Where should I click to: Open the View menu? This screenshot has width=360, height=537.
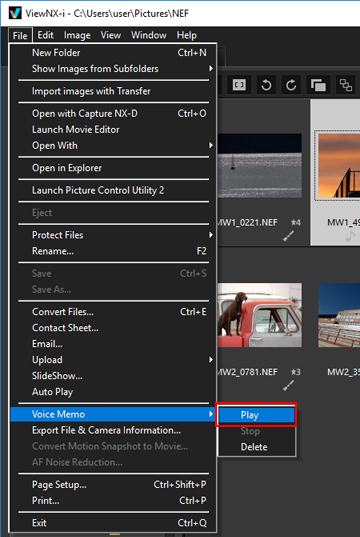(111, 35)
